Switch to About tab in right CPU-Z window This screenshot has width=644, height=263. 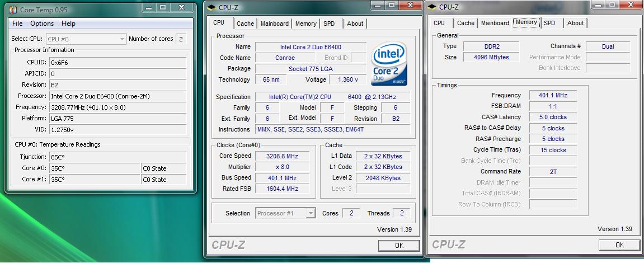point(575,24)
